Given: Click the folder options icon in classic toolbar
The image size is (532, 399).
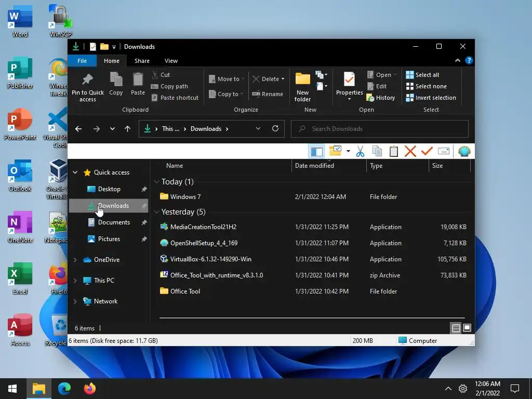Looking at the screenshot, I should pyautogui.click(x=335, y=151).
